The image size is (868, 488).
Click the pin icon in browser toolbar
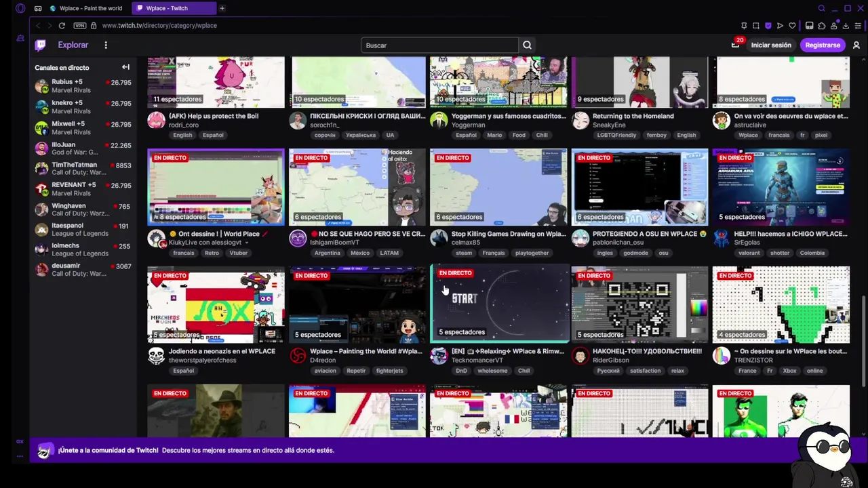(744, 26)
